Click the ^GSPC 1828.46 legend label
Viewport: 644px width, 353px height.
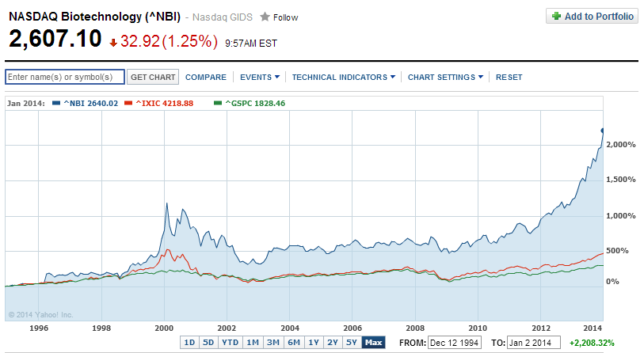pyautogui.click(x=255, y=103)
